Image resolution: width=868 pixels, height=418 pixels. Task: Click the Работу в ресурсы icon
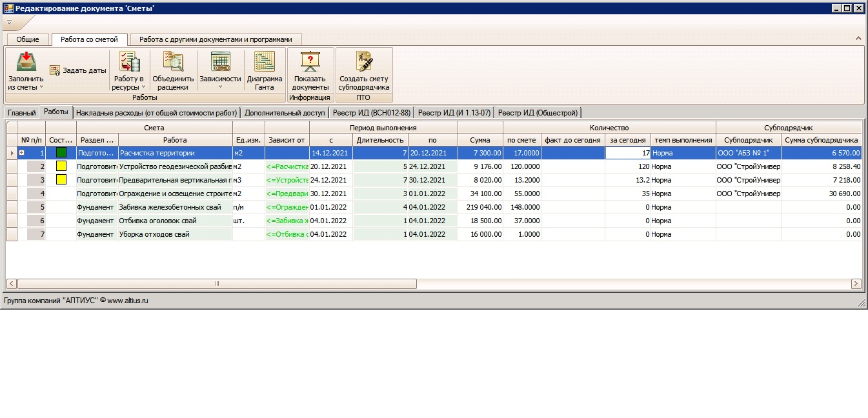[x=130, y=63]
